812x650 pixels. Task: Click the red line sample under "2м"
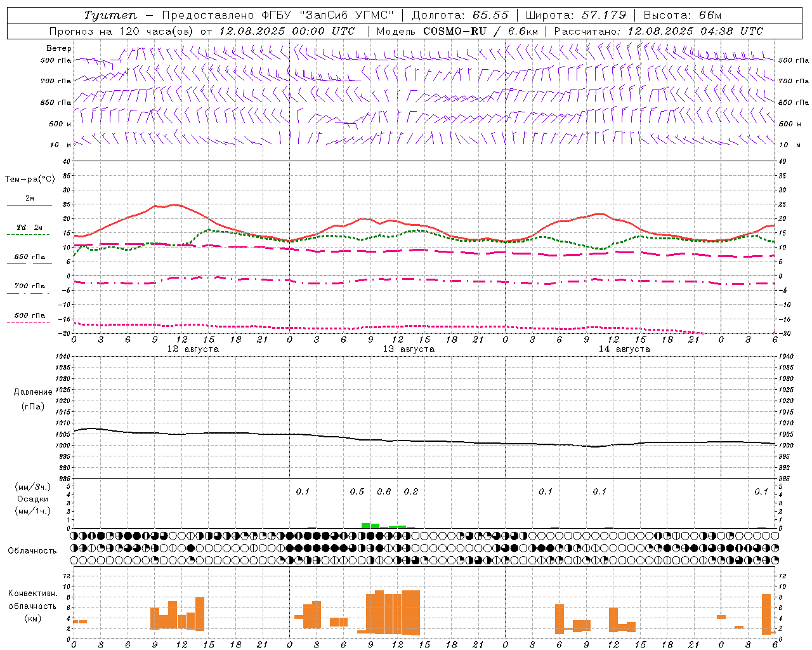pyautogui.click(x=29, y=205)
